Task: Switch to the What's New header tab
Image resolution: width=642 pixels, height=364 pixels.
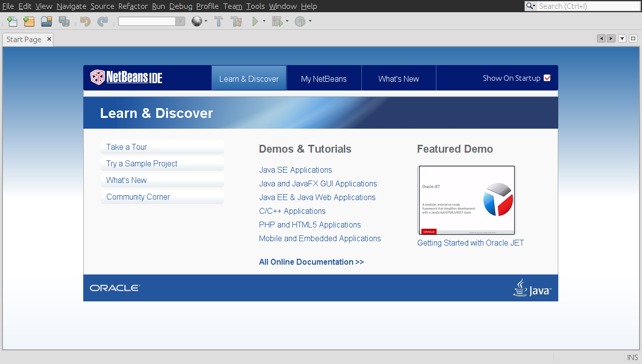Action: 399,78
